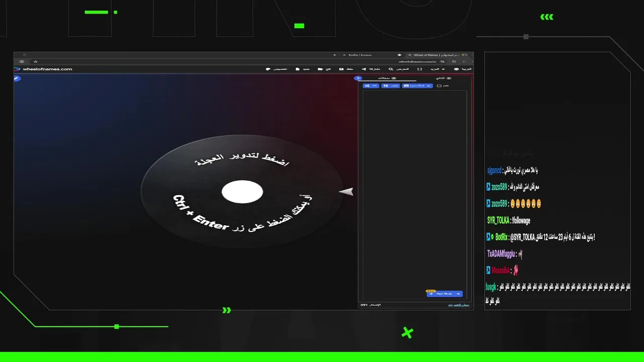Toggle the Advanced checkbox
The height and width of the screenshot is (362, 644).
(x=439, y=85)
